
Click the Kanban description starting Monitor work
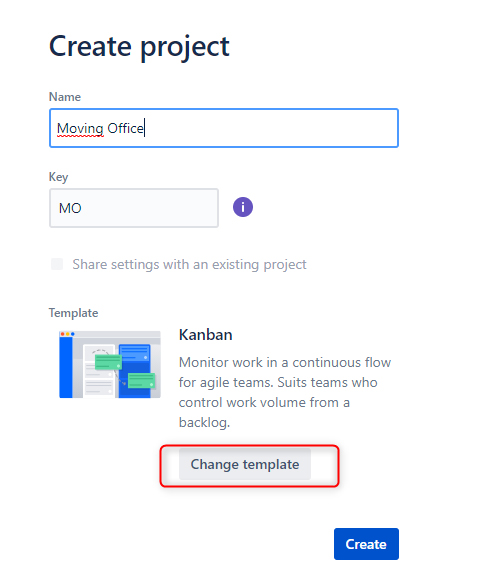coord(285,392)
